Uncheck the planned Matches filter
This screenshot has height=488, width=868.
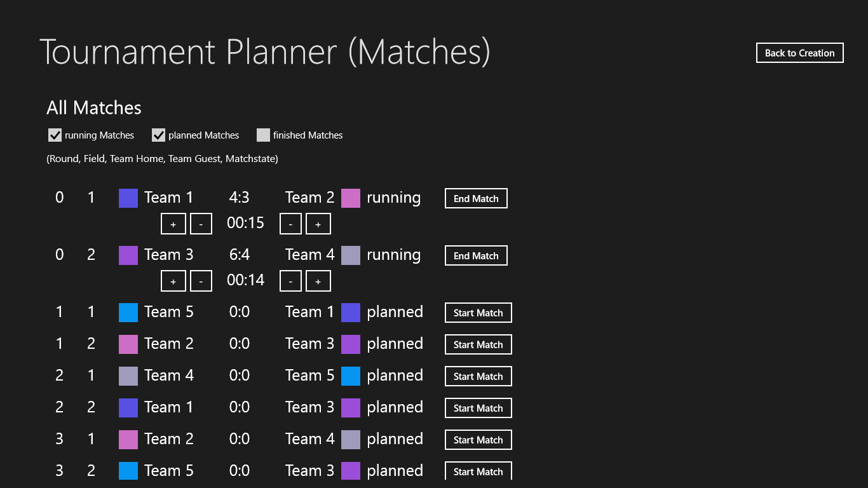(x=159, y=135)
